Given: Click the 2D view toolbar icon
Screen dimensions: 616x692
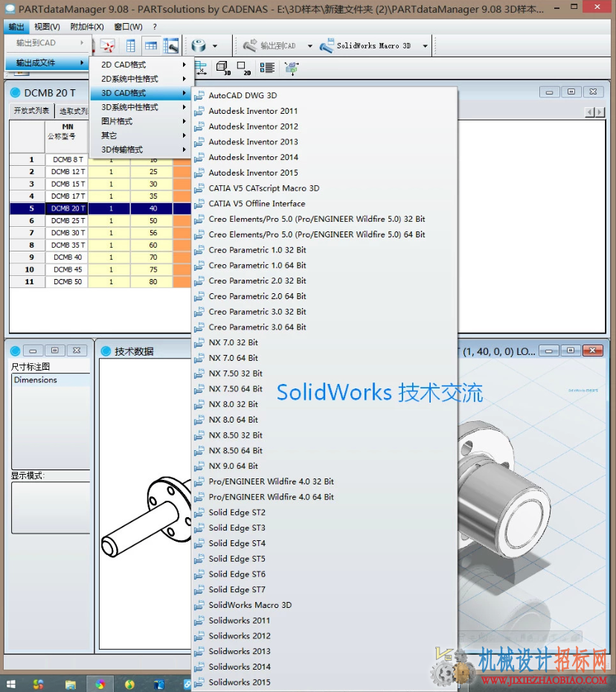Looking at the screenshot, I should pyautogui.click(x=243, y=68).
